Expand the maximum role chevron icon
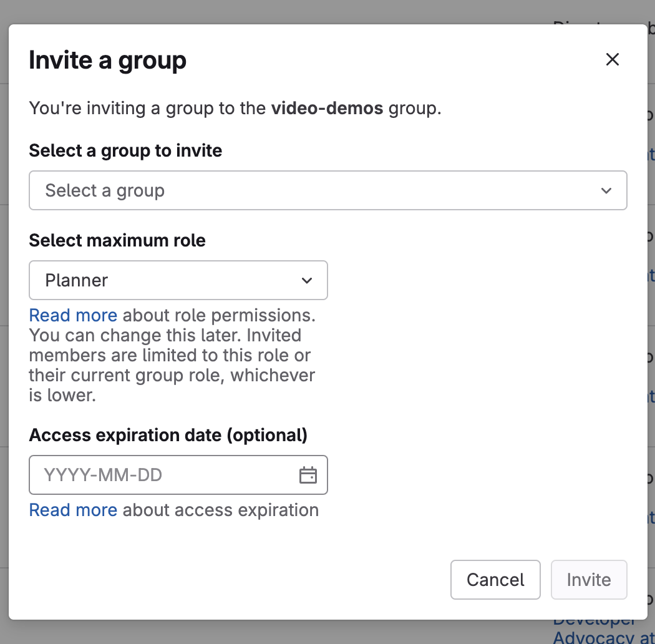655x644 pixels. point(307,280)
